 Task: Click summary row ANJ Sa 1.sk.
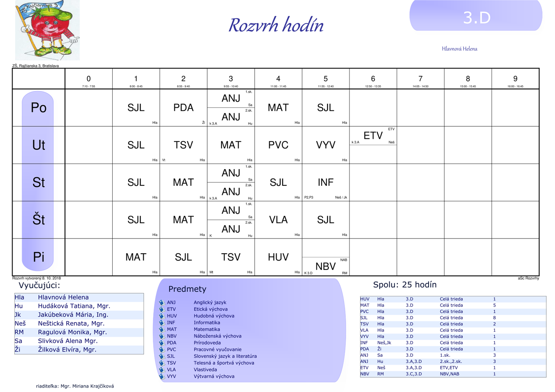tap(453, 355)
